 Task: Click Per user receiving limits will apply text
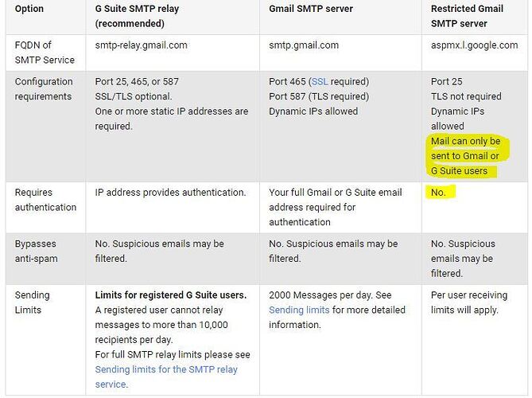469,302
